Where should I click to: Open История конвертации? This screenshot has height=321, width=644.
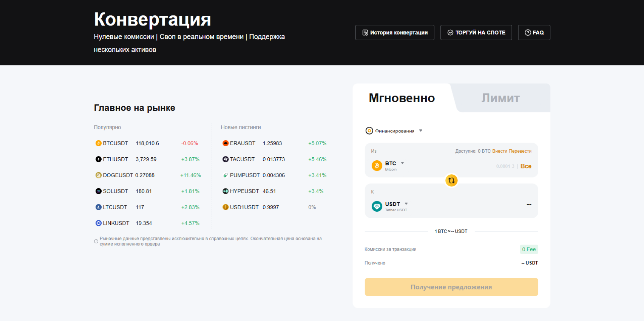point(395,33)
